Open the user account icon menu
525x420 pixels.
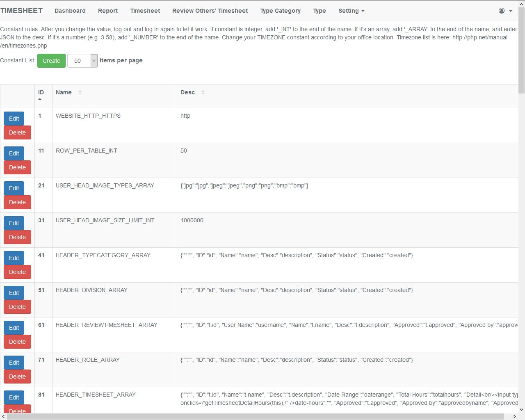coord(501,11)
